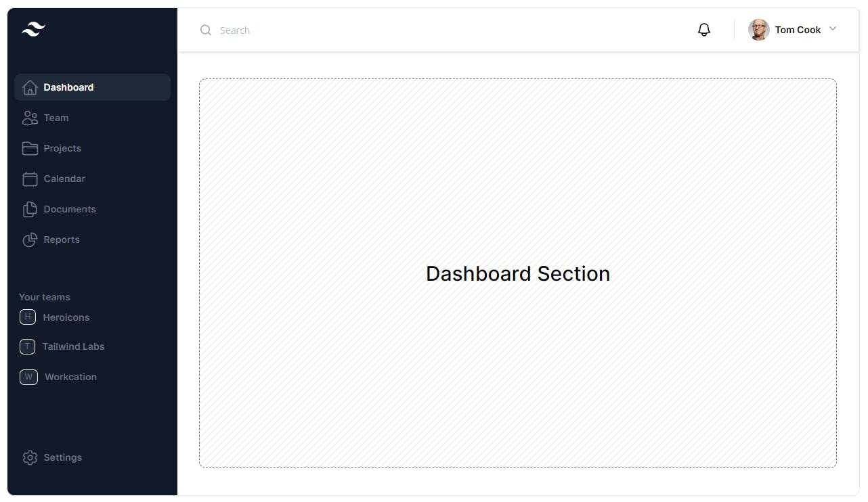Open the Documents menu item
This screenshot has width=868, height=502.
[92, 209]
